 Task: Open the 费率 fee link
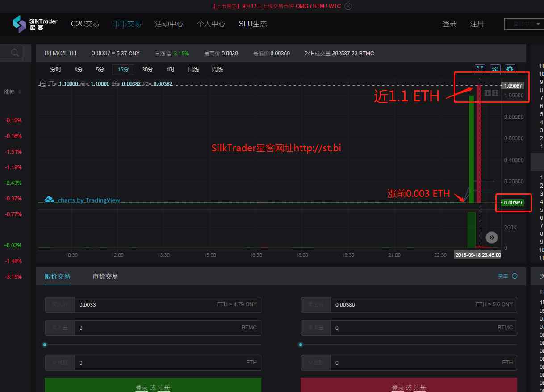503,276
